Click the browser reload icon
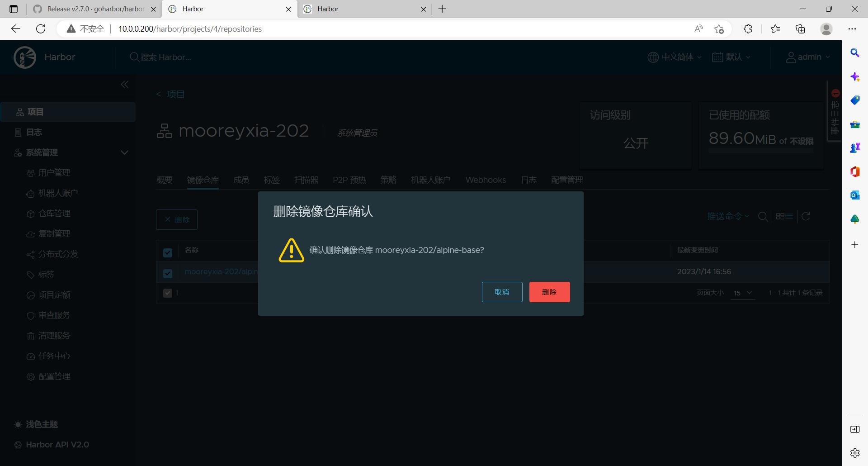868x466 pixels. 41,29
